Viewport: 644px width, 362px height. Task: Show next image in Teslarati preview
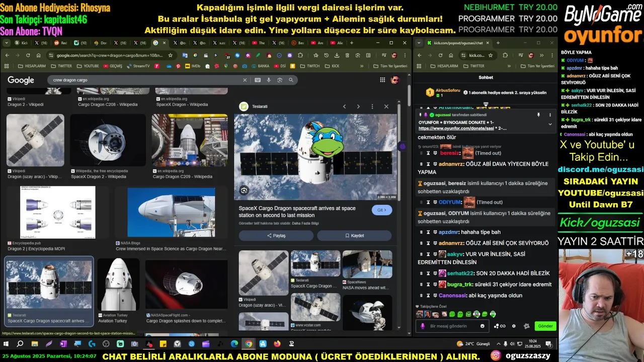358,107
